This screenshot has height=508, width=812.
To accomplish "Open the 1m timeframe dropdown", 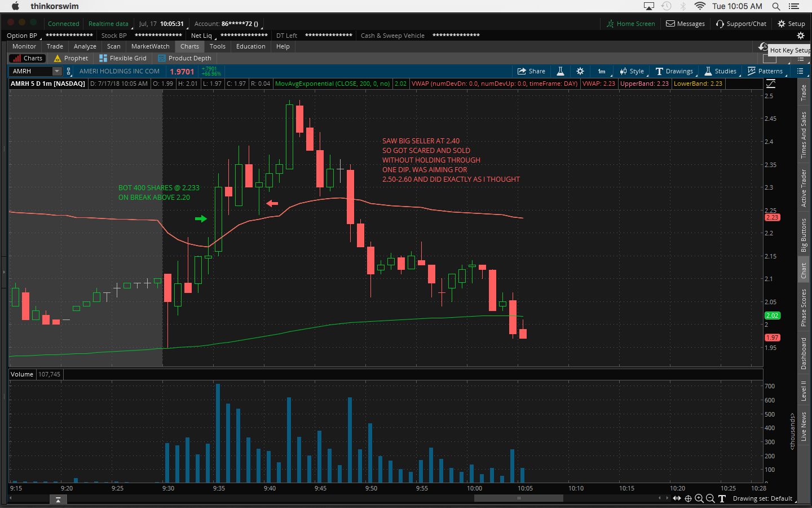I will click(603, 71).
